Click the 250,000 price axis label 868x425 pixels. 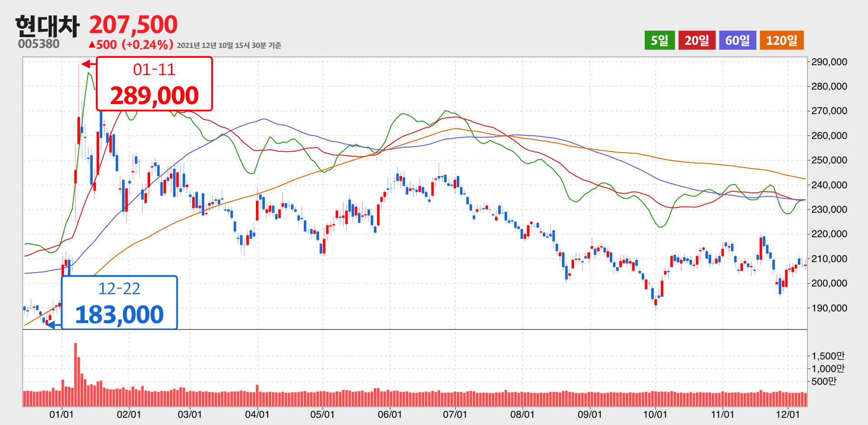[829, 160]
